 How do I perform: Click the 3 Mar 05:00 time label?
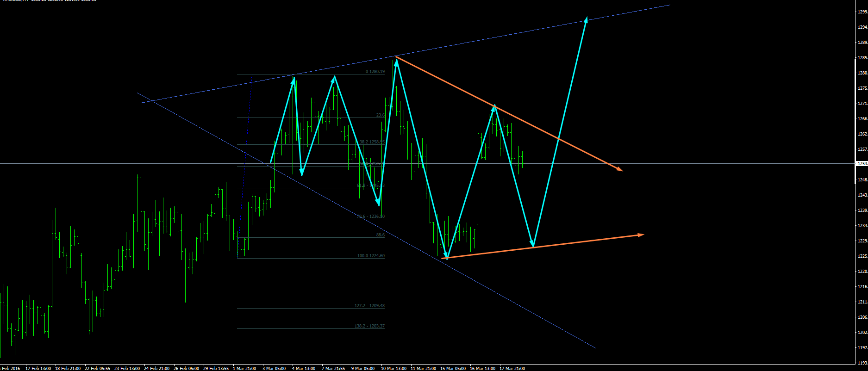coord(274,368)
